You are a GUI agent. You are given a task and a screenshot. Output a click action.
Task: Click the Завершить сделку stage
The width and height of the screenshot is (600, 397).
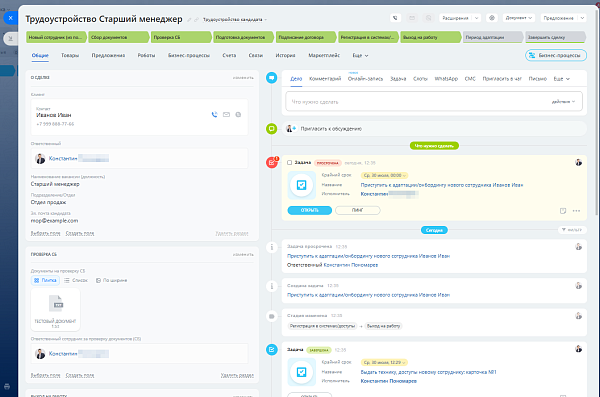tap(555, 37)
